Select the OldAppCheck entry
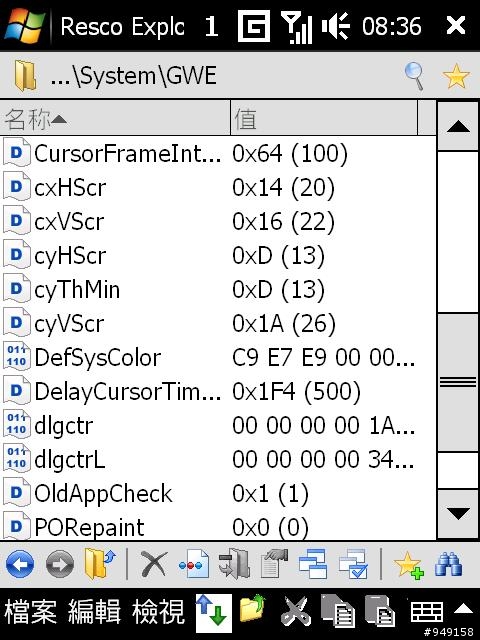 point(218,493)
